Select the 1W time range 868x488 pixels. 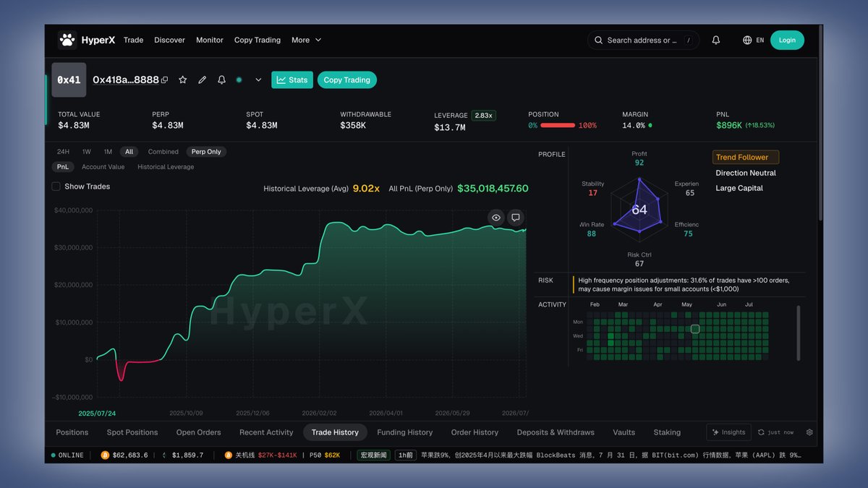[86, 152]
